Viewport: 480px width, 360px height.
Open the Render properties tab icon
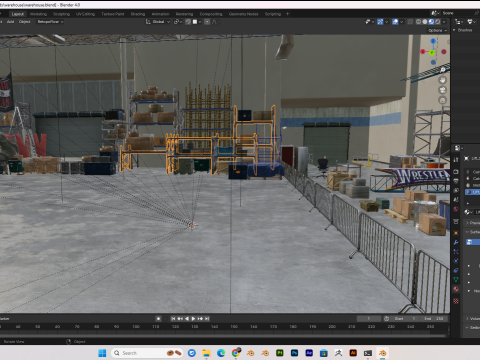pos(456,172)
